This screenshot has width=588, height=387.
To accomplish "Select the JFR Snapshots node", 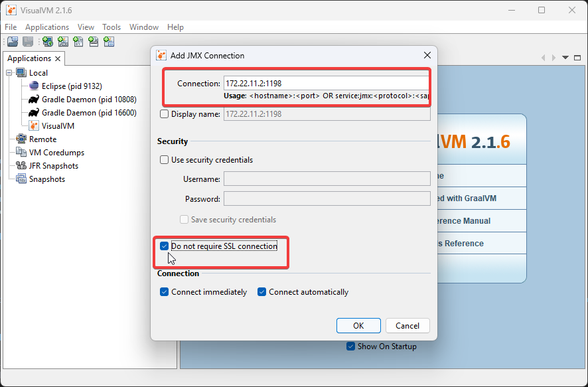I will point(53,166).
